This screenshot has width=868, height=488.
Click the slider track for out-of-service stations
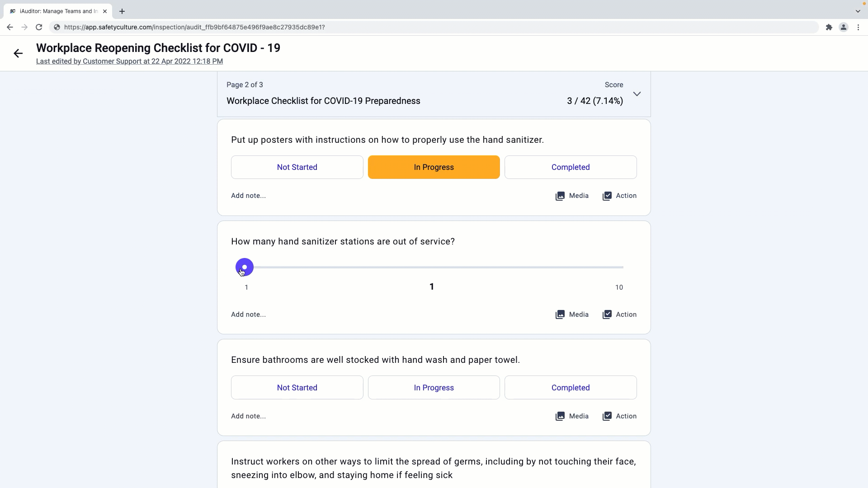click(434, 267)
